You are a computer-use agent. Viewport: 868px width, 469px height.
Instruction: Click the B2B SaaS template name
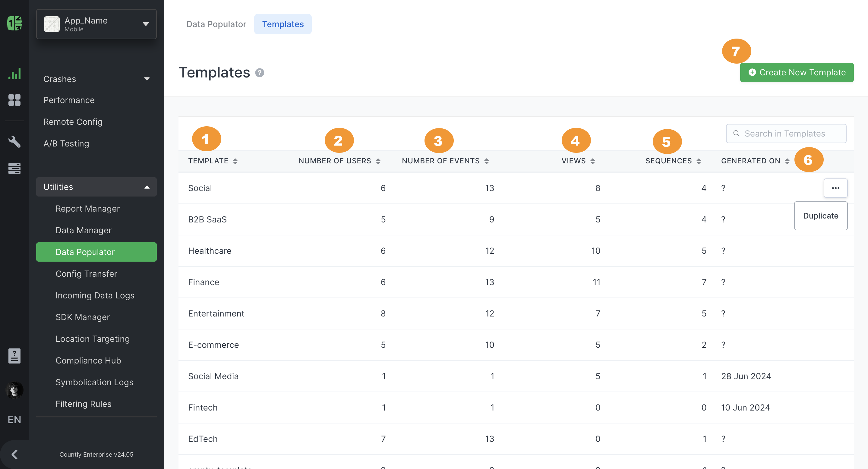coord(207,219)
